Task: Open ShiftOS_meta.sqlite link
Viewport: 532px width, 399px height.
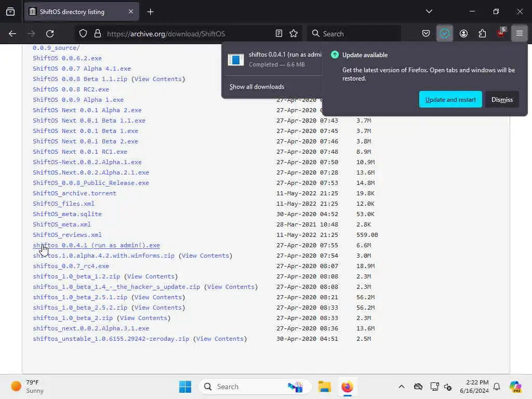Action: click(67, 214)
